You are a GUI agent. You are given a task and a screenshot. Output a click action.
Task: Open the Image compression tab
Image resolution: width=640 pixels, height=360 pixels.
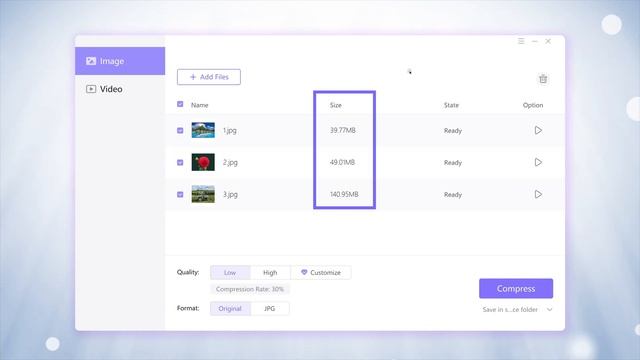pos(120,61)
